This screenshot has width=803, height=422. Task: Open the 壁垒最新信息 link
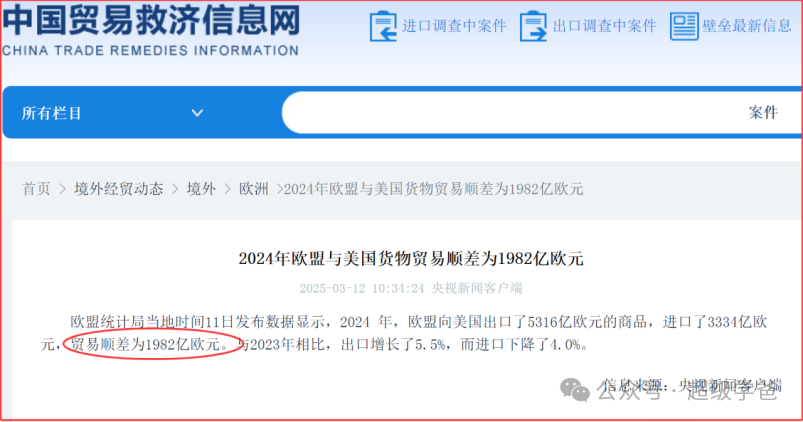747,26
